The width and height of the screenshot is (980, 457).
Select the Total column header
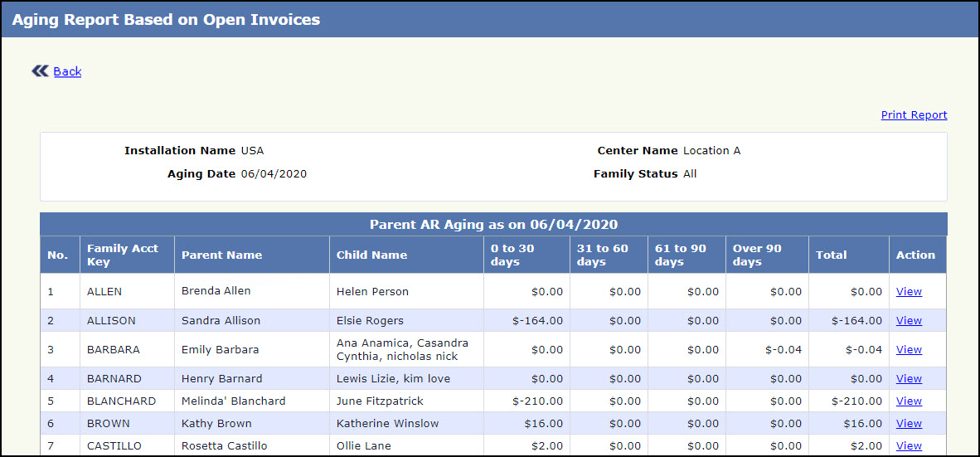pyautogui.click(x=831, y=255)
